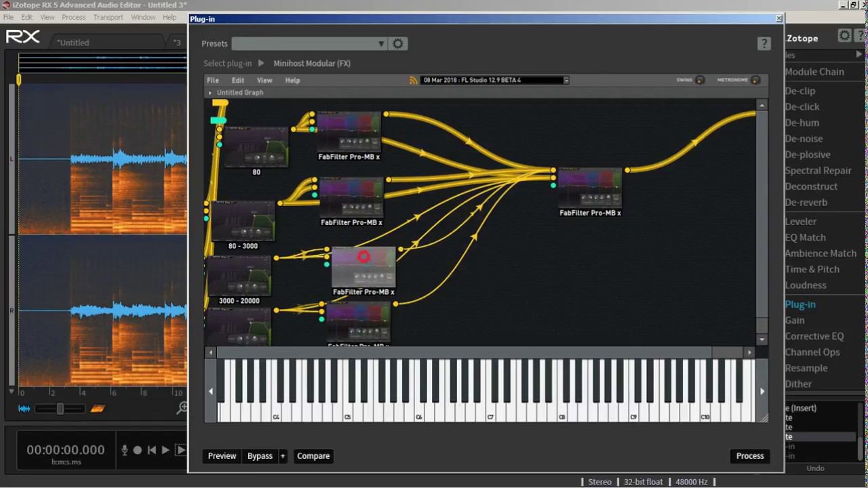The width and height of the screenshot is (868, 488).
Task: Select the 80 filter node thumbnail
Action: tap(256, 146)
